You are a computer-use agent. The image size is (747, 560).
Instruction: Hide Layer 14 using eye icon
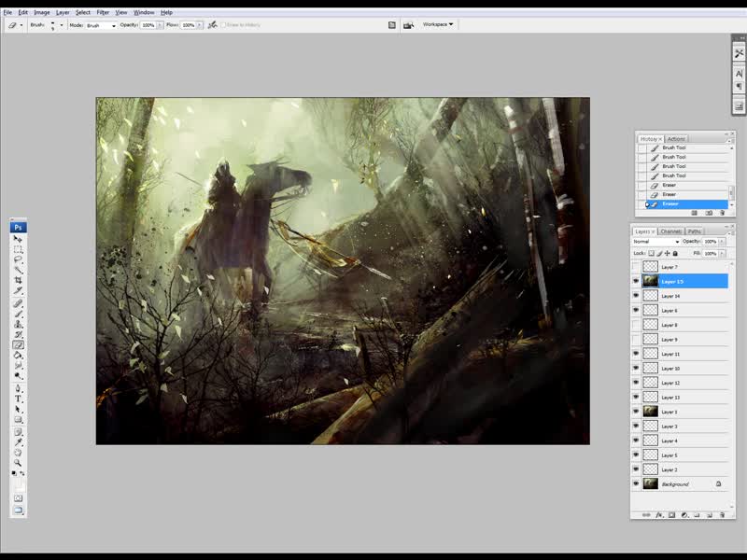pyautogui.click(x=636, y=296)
